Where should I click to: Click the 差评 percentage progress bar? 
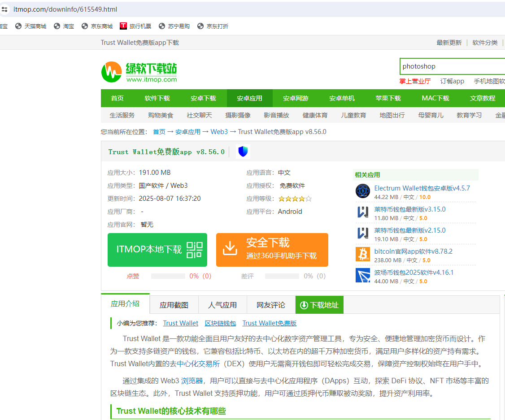click(282, 276)
